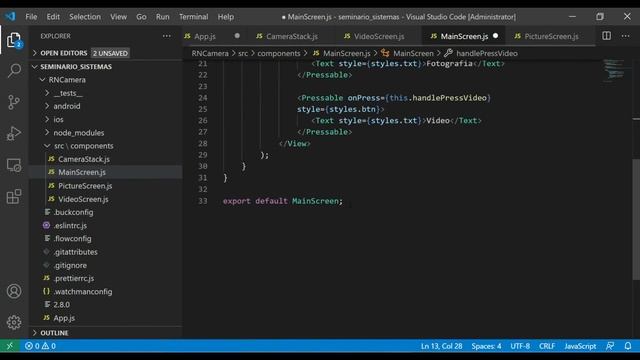Open the Selection menu
This screenshot has height=360, width=640.
85,17
